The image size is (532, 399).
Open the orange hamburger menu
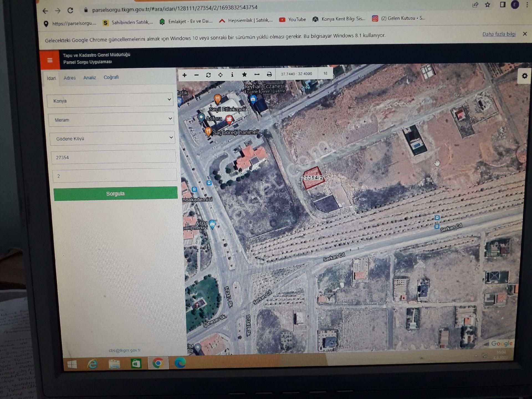[x=50, y=60]
